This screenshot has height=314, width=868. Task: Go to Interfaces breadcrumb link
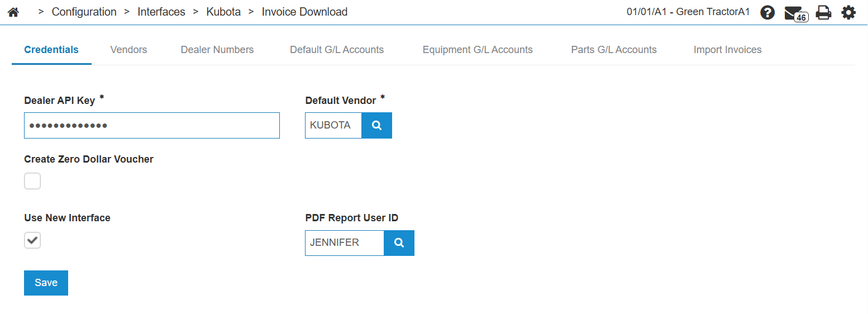pos(161,12)
